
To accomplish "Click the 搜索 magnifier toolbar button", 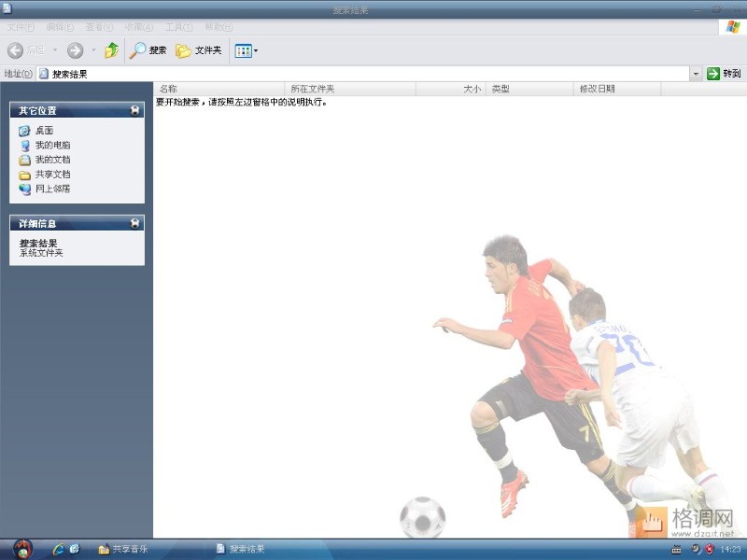I will [x=148, y=50].
